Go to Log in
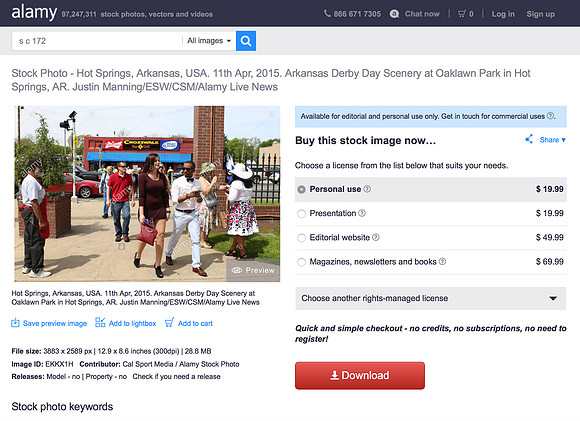 click(503, 14)
